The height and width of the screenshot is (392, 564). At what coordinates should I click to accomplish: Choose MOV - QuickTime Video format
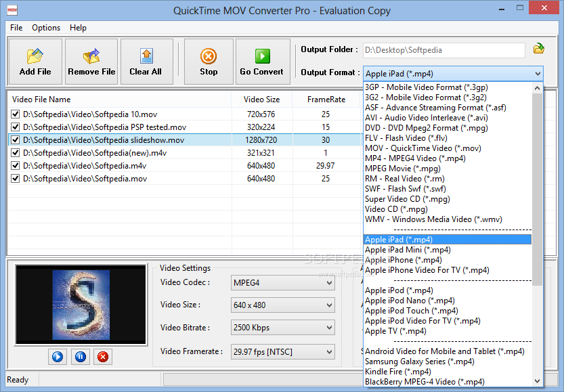448,148
